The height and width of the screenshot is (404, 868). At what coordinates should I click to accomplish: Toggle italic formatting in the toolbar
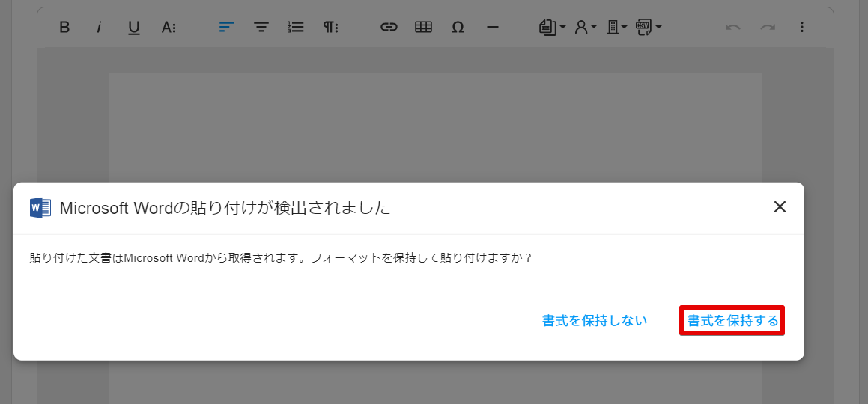click(99, 27)
